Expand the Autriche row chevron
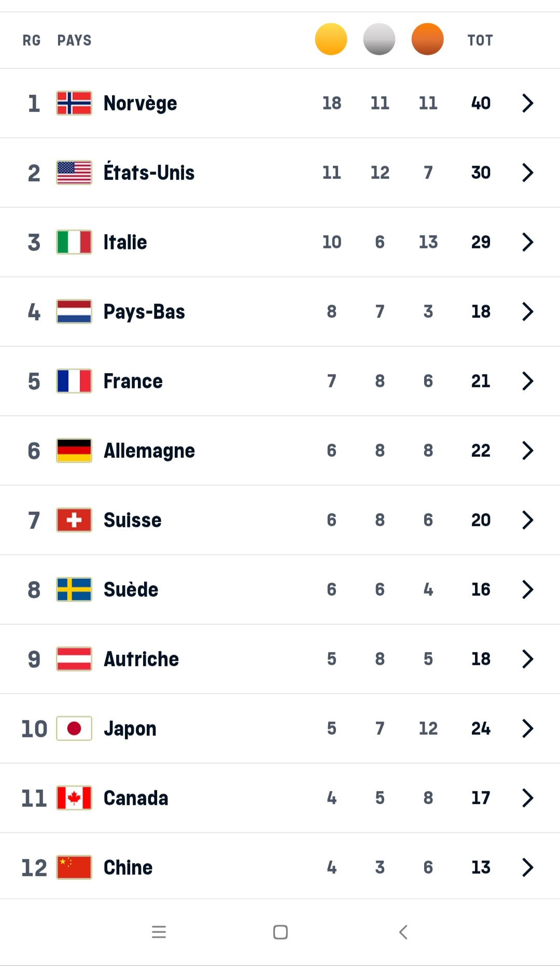Viewport: 560px width, 966px height. tap(527, 659)
